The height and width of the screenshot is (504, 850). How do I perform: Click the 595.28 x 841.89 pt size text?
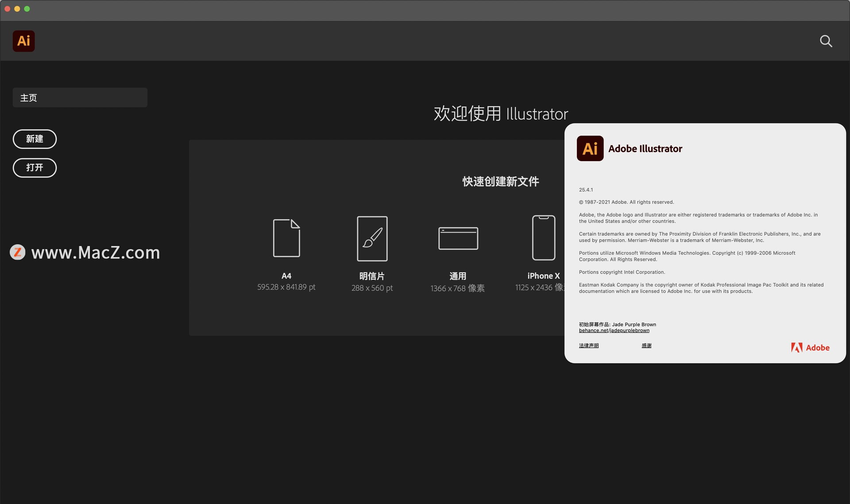point(286,287)
